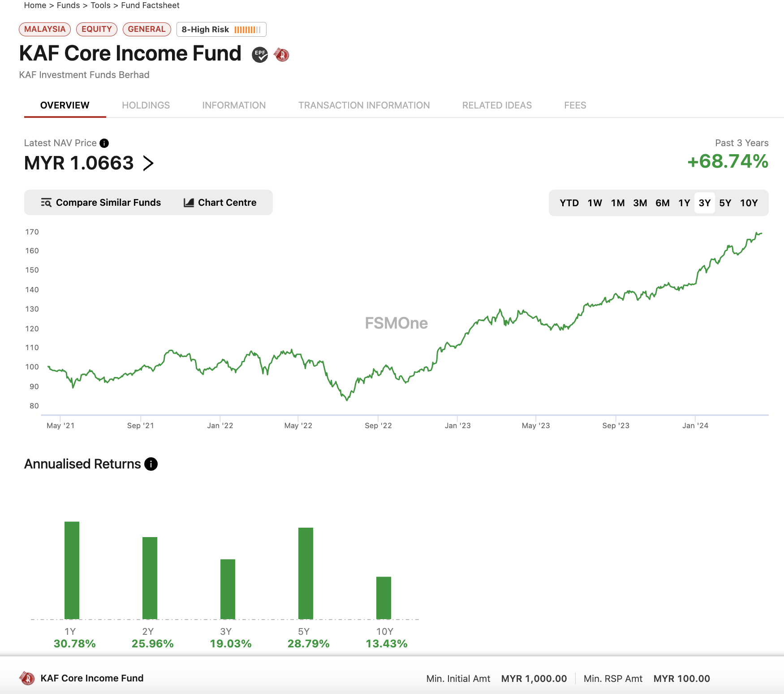Choose the 6M period option
This screenshot has width=784, height=694.
[x=662, y=203]
